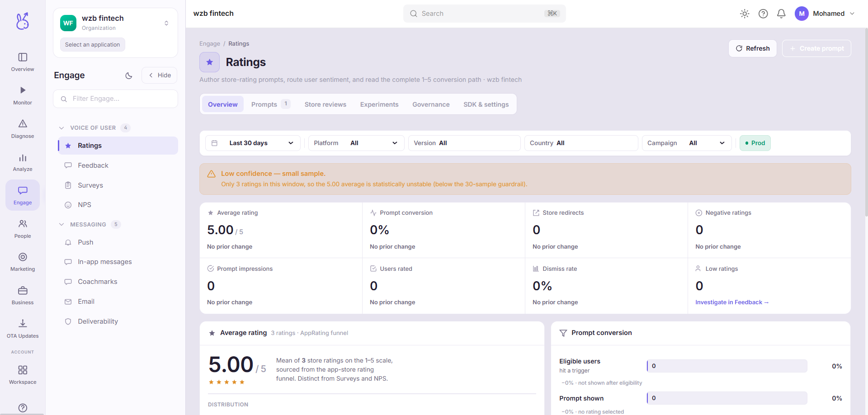Screen dimensions: 868x415
Task: Toggle dark mode moon icon in Engage panel
Action: pos(129,75)
